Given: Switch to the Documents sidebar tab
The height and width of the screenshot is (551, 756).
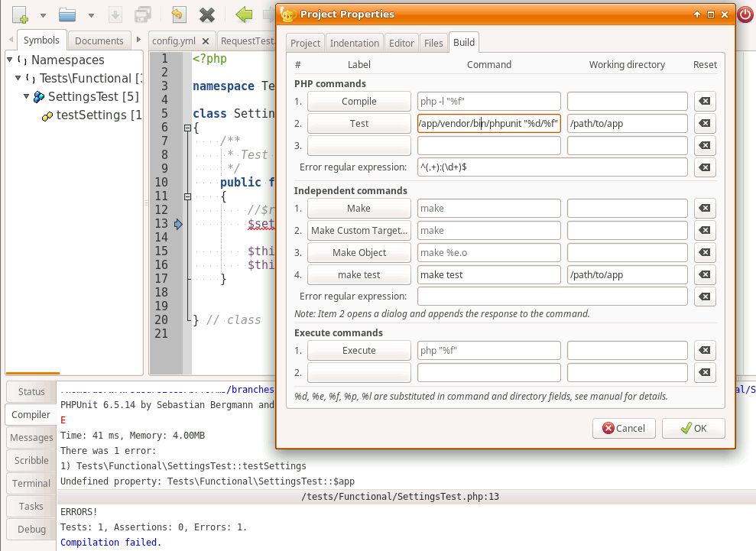Looking at the screenshot, I should [101, 41].
